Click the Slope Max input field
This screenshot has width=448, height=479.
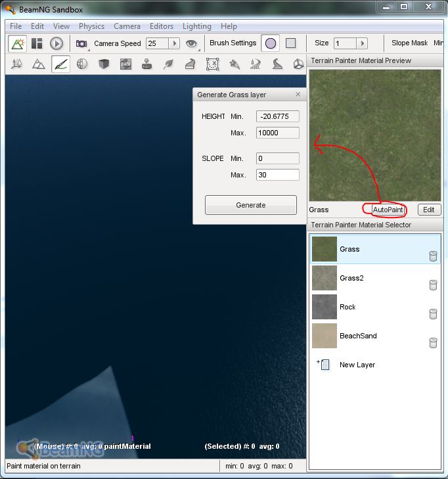tap(278, 175)
